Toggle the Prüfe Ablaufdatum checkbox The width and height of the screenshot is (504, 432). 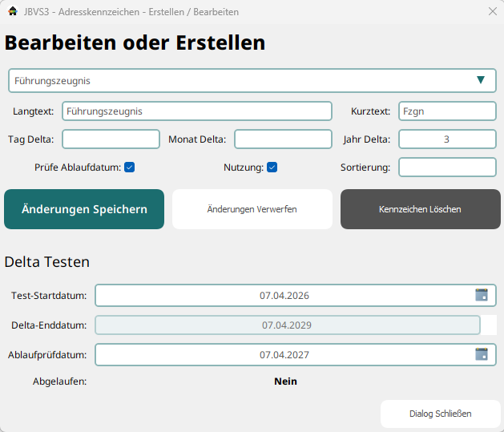point(129,168)
